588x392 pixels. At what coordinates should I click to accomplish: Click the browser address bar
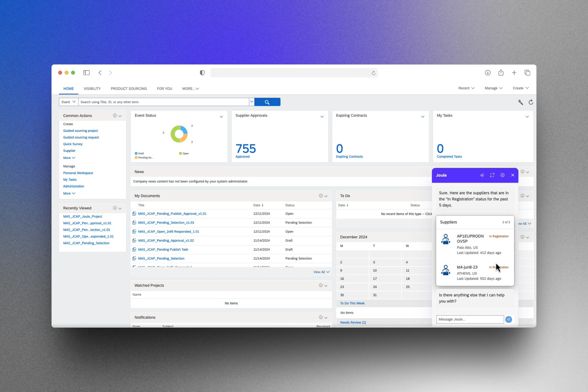click(294, 73)
